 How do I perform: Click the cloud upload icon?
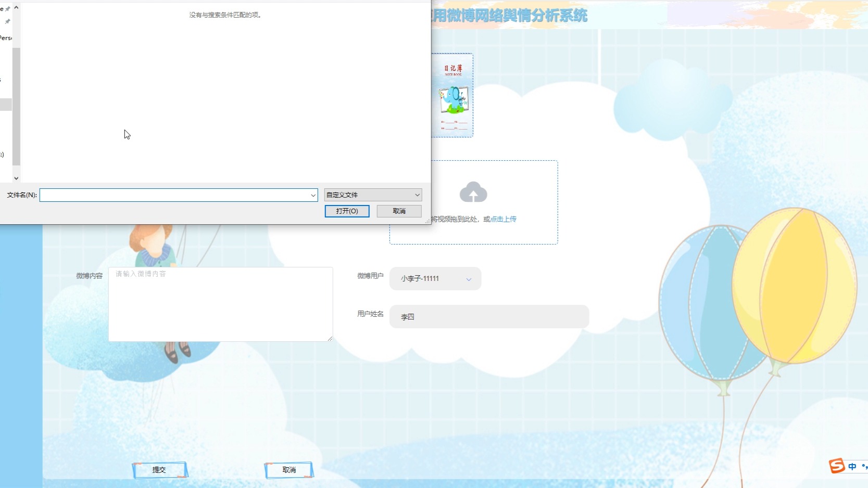(x=473, y=192)
